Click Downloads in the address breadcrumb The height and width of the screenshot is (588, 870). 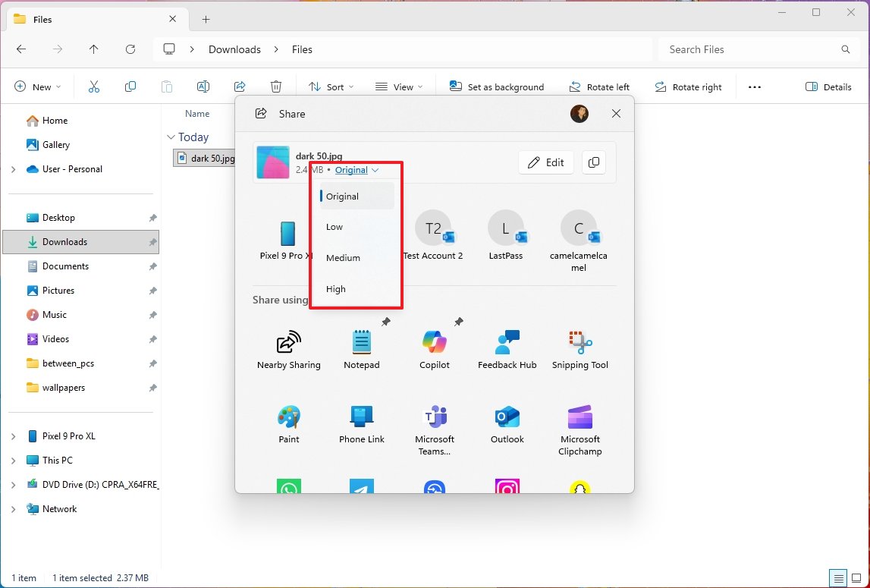tap(234, 49)
